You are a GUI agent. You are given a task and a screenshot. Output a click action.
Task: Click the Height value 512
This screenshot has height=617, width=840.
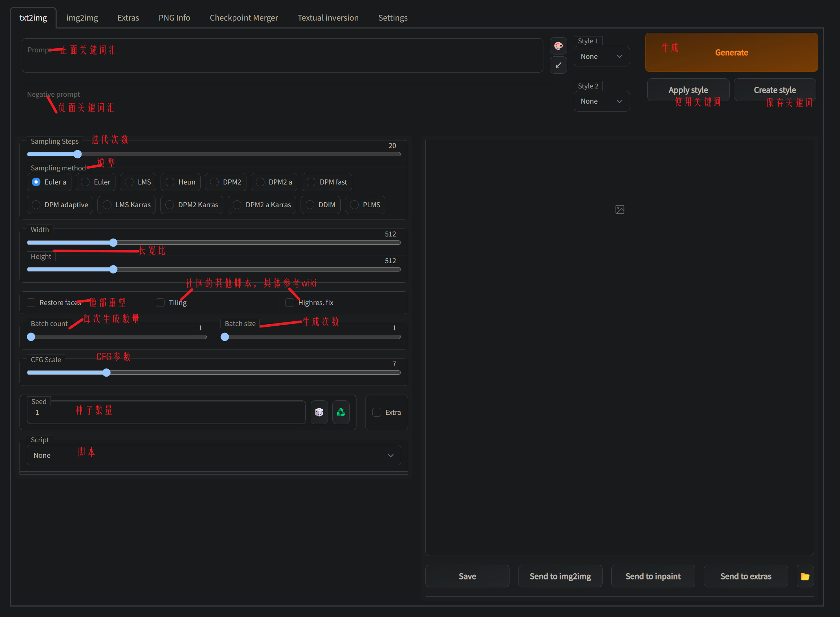coord(390,261)
